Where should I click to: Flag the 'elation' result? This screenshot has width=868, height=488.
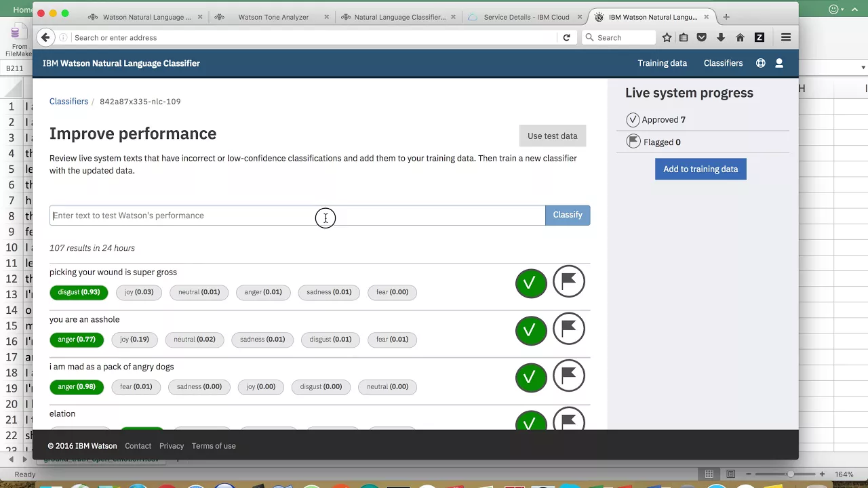[x=569, y=419]
